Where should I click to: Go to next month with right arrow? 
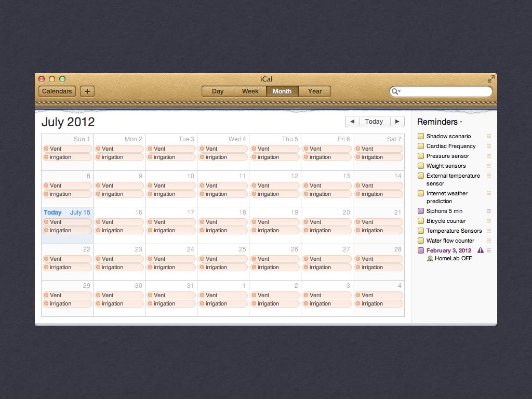(397, 122)
